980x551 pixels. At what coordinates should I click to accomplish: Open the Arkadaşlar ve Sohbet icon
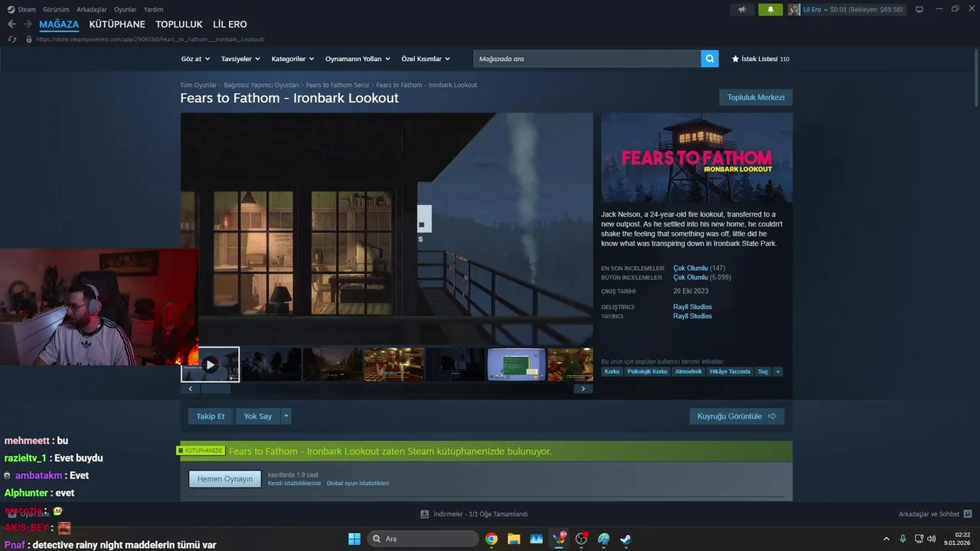pyautogui.click(x=967, y=514)
